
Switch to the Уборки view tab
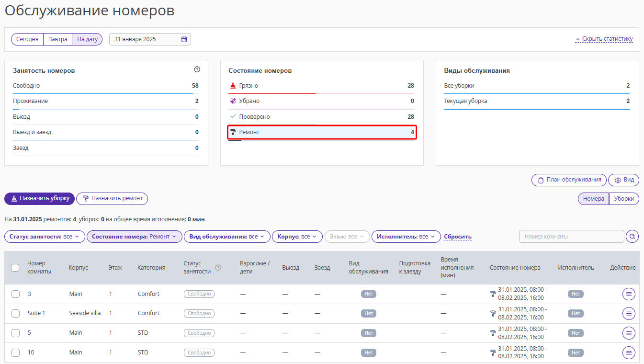pos(624,199)
